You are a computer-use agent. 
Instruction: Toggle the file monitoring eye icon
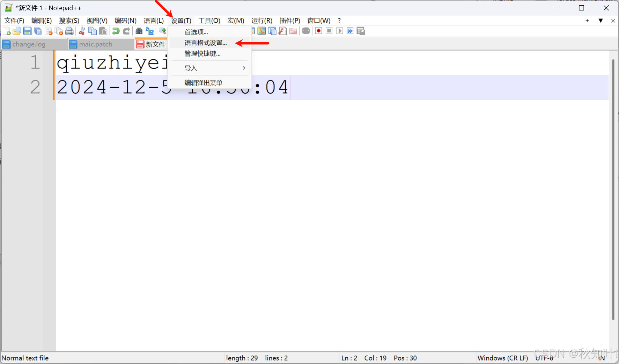(306, 31)
